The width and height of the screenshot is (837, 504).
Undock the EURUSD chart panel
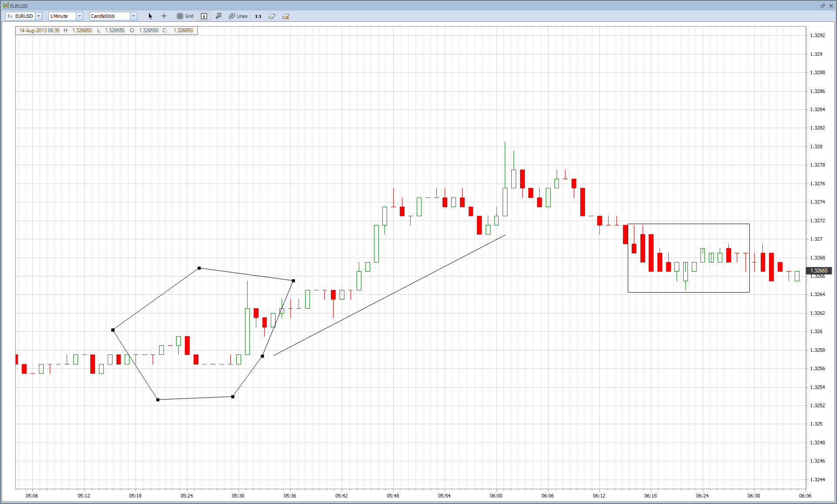(x=823, y=6)
